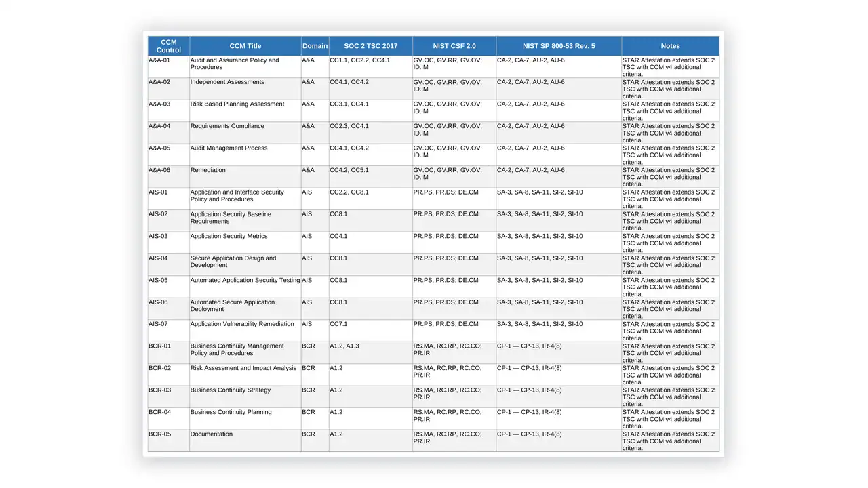Select Risk Based Planning Assessment cell
Screen dimensions: 868x488
(x=245, y=111)
